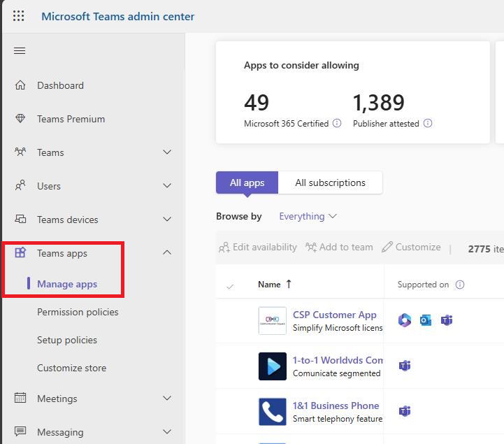Click the Teams apps grid icon
504x444 pixels.
click(x=20, y=252)
